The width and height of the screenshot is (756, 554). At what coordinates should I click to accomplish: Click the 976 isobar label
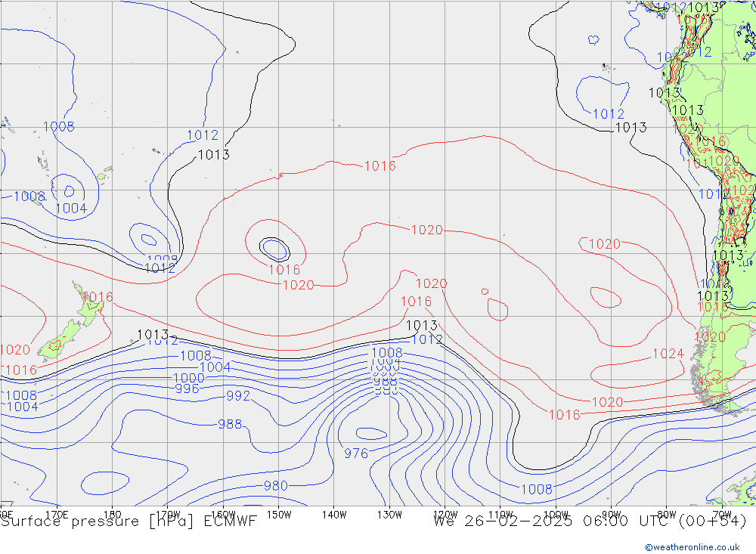click(x=356, y=453)
